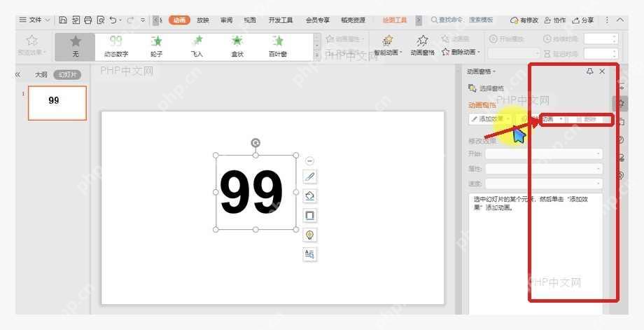Close the animation pane
The width and height of the screenshot is (644, 330).
(602, 71)
